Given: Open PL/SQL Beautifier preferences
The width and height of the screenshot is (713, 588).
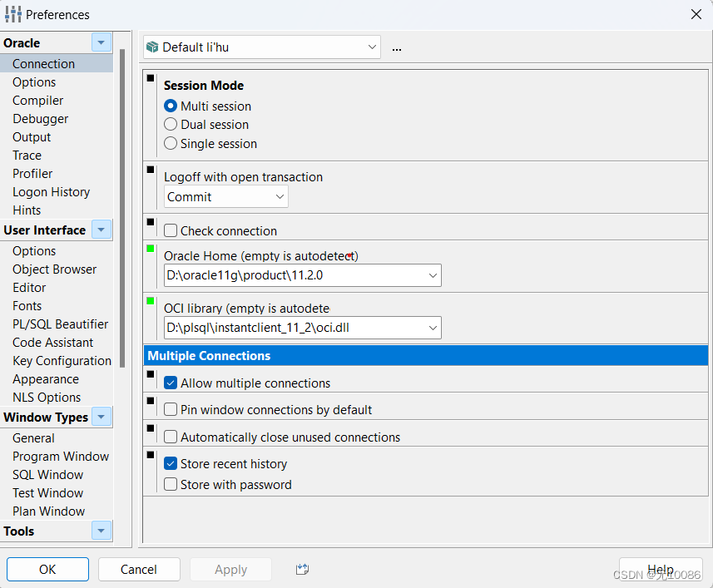Looking at the screenshot, I should pyautogui.click(x=61, y=324).
